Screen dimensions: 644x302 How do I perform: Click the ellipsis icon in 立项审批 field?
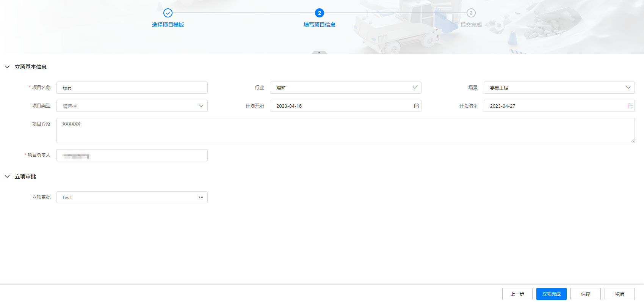[201, 197]
